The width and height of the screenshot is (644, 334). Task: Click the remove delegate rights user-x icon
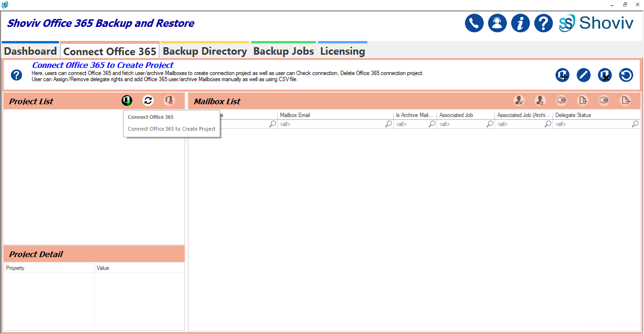(540, 100)
